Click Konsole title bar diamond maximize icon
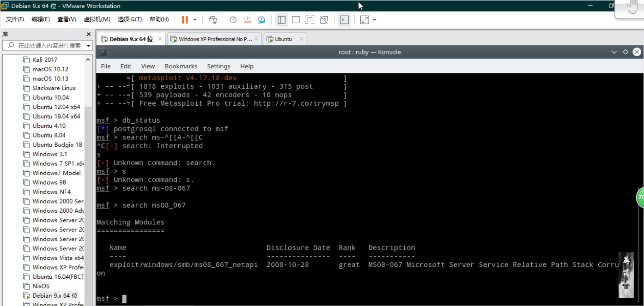This screenshot has width=644, height=306. tap(625, 52)
